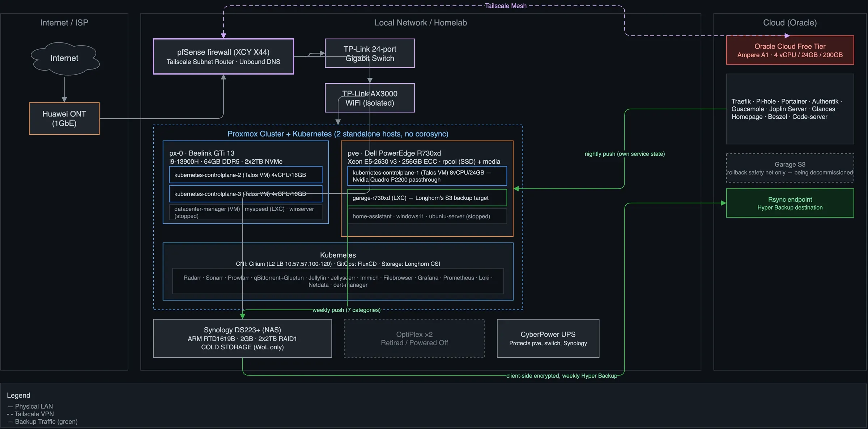This screenshot has height=429, width=868.
Task: Click Xeon E5-2630 v3 256GB ECC spec line
Action: [x=424, y=161]
